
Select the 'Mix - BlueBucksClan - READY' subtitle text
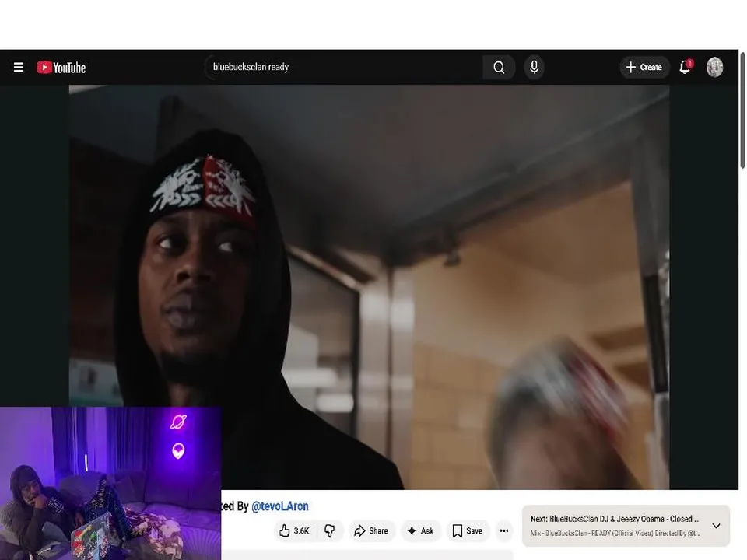click(x=614, y=534)
